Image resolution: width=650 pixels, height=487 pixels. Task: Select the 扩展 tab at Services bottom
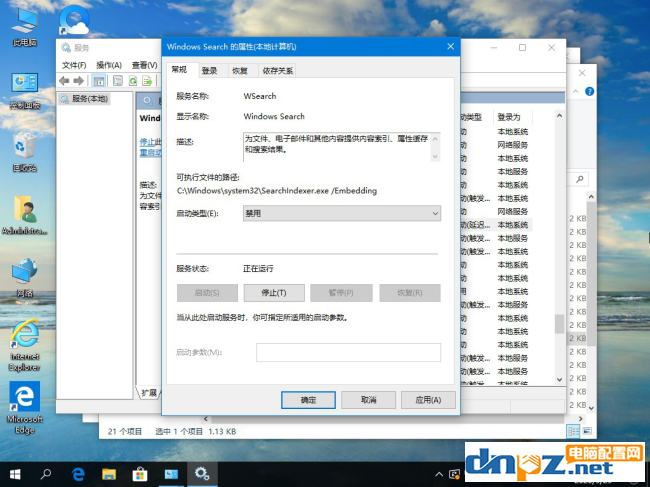tap(149, 393)
